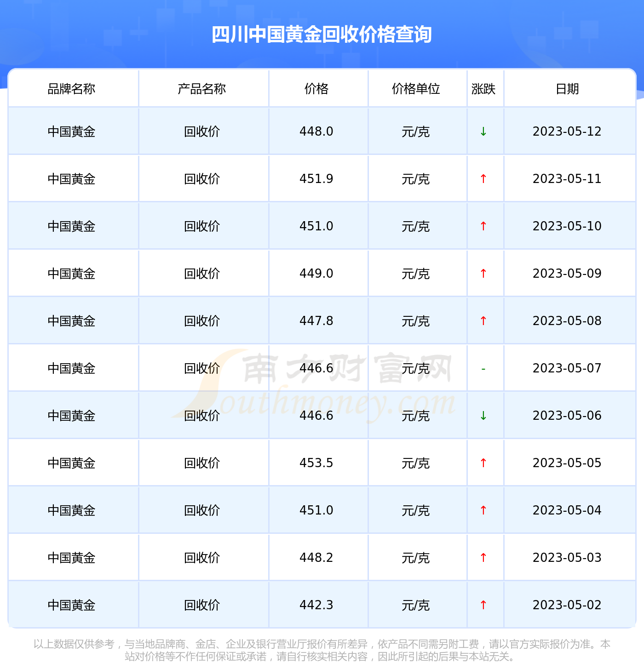Image resolution: width=644 pixels, height=669 pixels.
Task: Click 元/克 in the 2023-05-05 row
Action: pyautogui.click(x=416, y=463)
